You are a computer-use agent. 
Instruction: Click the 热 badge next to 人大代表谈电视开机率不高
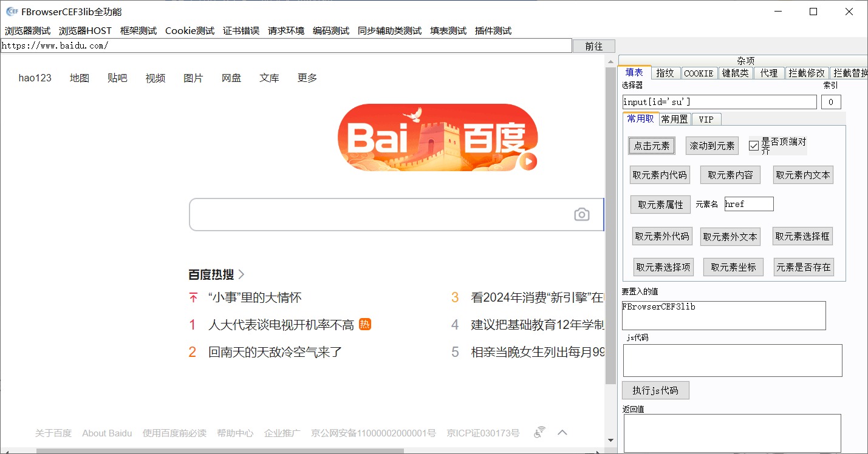click(364, 324)
